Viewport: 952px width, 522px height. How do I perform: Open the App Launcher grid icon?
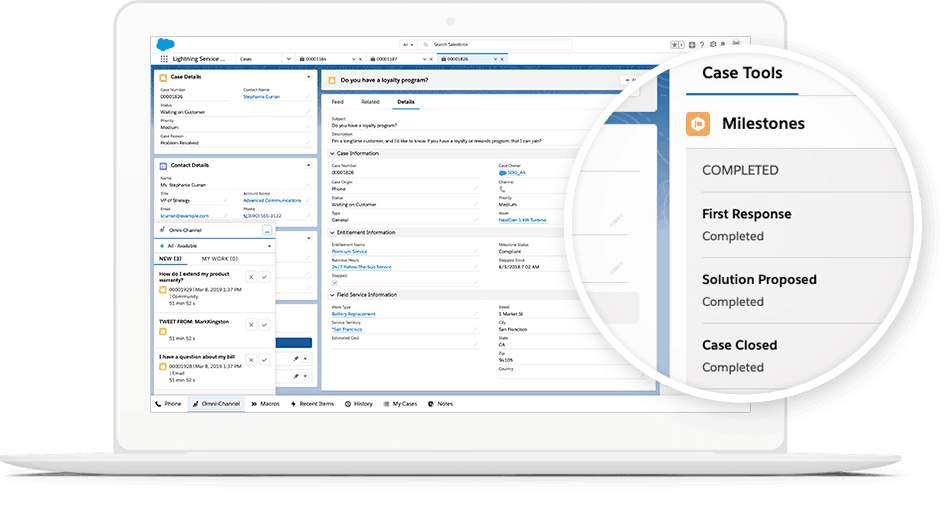[164, 59]
